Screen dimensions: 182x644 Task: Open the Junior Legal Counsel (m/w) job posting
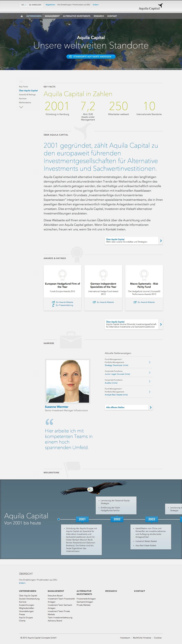click(117, 374)
